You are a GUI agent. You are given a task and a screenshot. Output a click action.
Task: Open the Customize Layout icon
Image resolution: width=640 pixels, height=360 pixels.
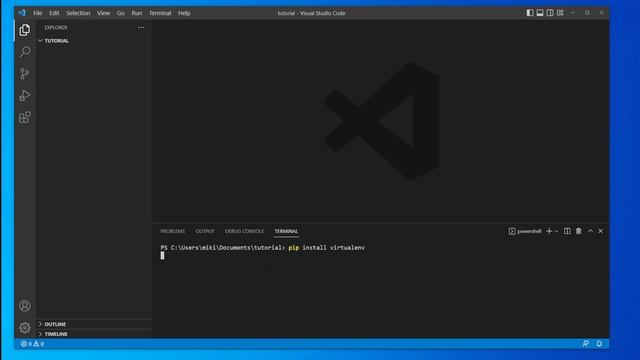click(x=560, y=13)
